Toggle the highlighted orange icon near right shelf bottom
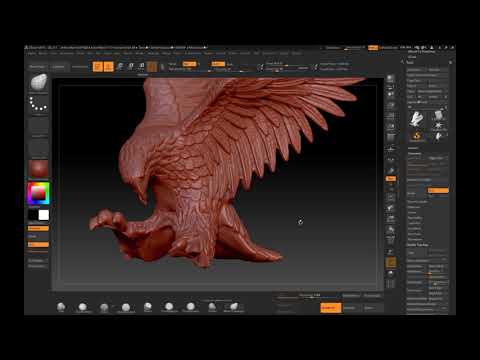The height and width of the screenshot is (360, 480). click(391, 262)
